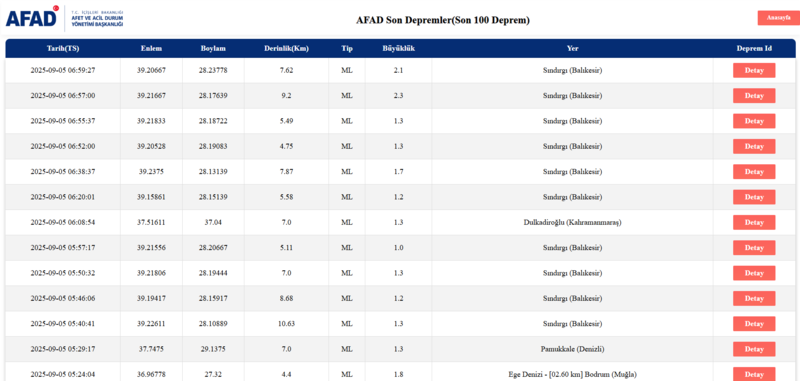Select the Dulkadiroğlu (Kahramanmaraş) location cell
Screen dimensions: 800x381
pos(572,222)
